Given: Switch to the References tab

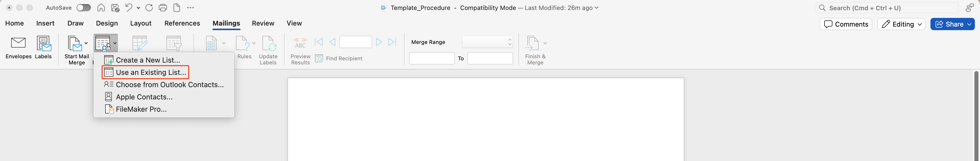Looking at the screenshot, I should click(x=182, y=23).
